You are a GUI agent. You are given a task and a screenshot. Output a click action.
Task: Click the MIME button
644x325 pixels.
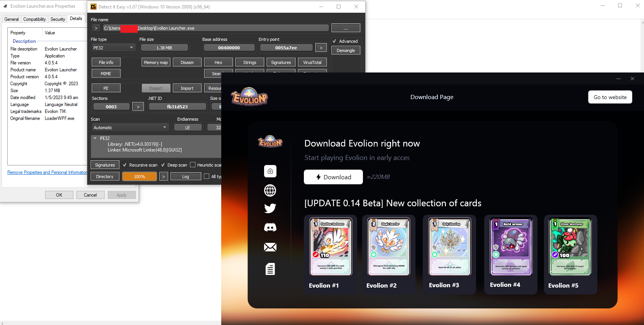point(106,73)
